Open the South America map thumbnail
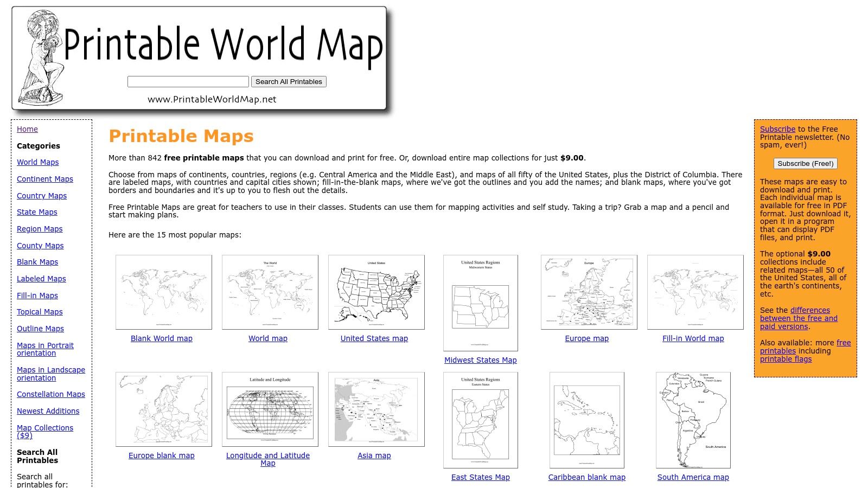This screenshot has width=868, height=488. pyautogui.click(x=693, y=420)
